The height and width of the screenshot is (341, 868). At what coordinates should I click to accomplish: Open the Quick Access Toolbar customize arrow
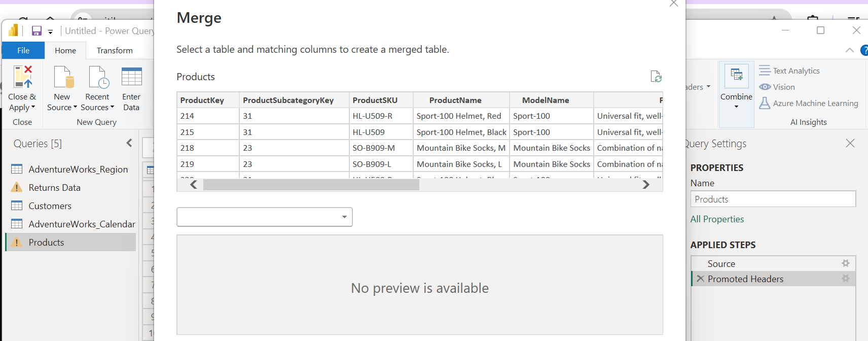[50, 32]
